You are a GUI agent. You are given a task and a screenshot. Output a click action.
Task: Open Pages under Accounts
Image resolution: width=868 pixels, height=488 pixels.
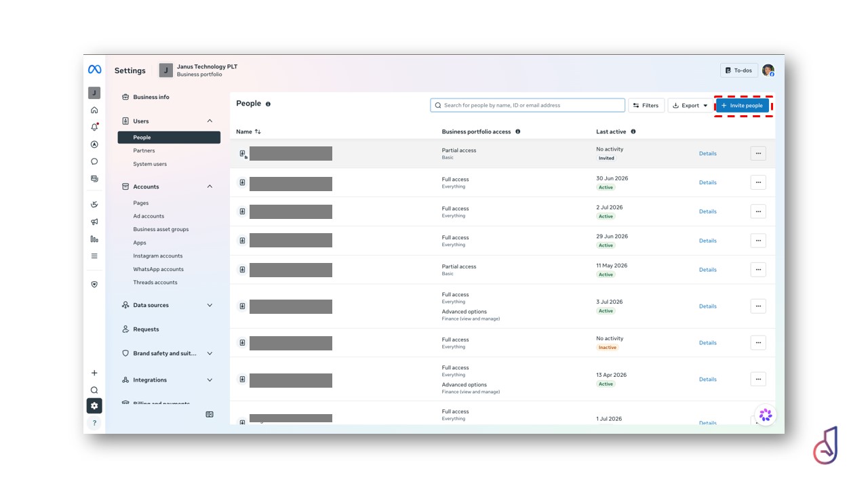(141, 203)
